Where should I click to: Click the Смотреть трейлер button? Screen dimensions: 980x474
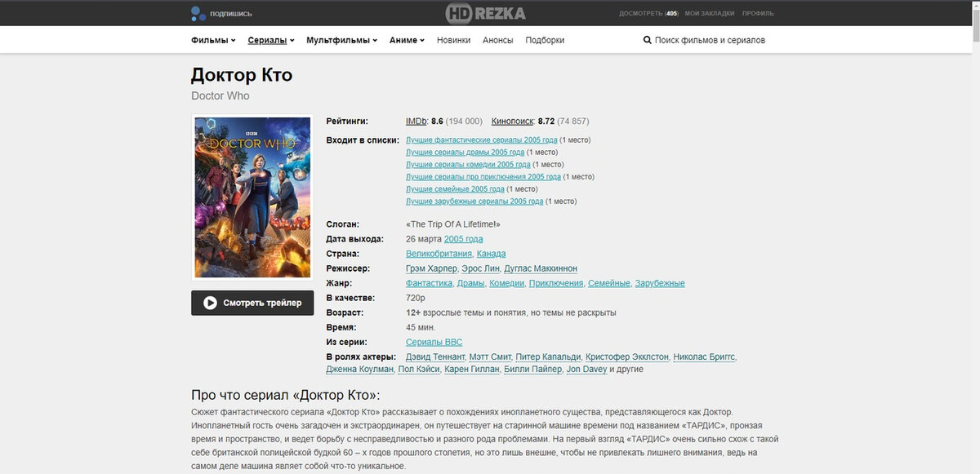[252, 303]
